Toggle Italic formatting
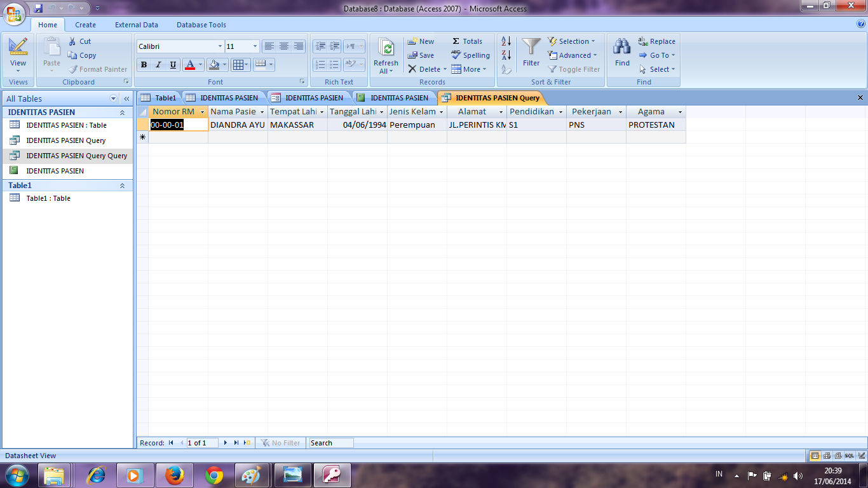This screenshot has height=488, width=868. point(158,64)
